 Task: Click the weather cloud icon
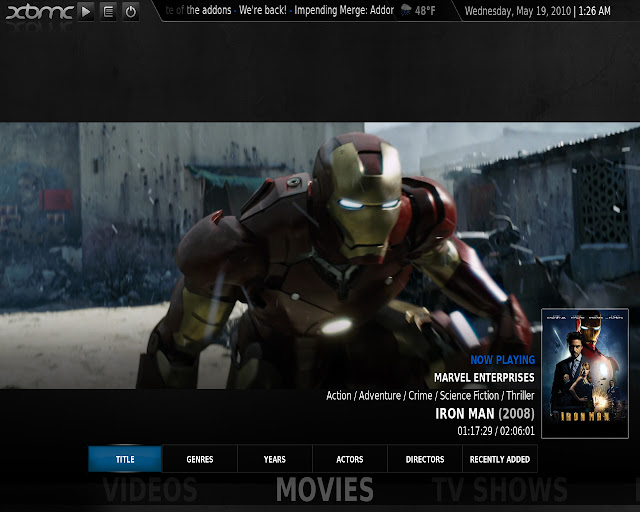coord(406,11)
